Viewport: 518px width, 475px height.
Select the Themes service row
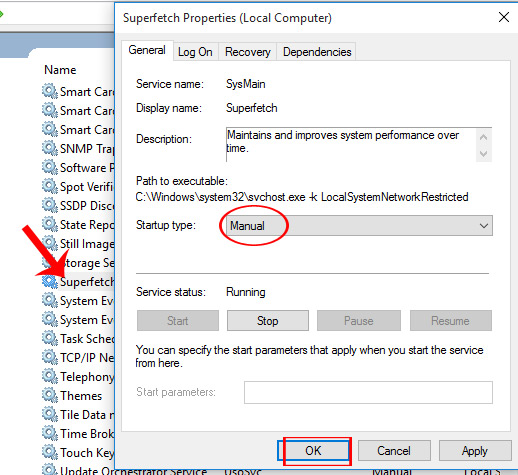click(x=81, y=396)
